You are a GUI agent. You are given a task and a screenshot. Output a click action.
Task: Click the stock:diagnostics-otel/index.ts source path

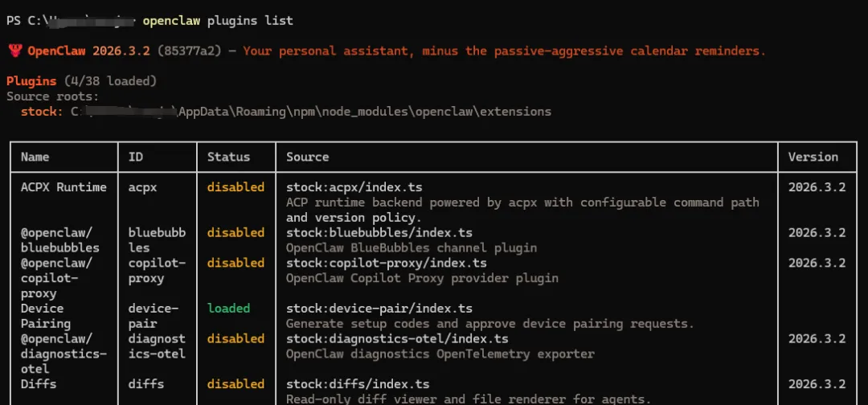397,339
